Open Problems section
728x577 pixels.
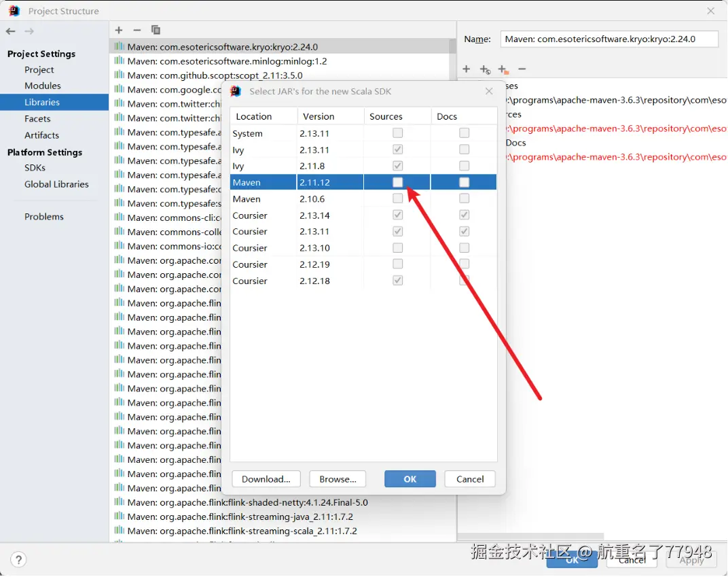[x=44, y=217]
